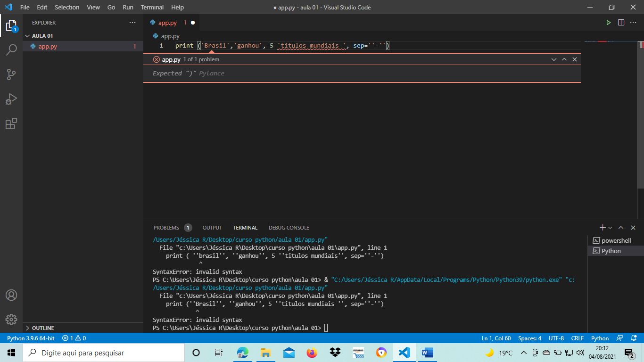Expand the OUTLINE section
The width and height of the screenshot is (644, 362).
coord(83,328)
